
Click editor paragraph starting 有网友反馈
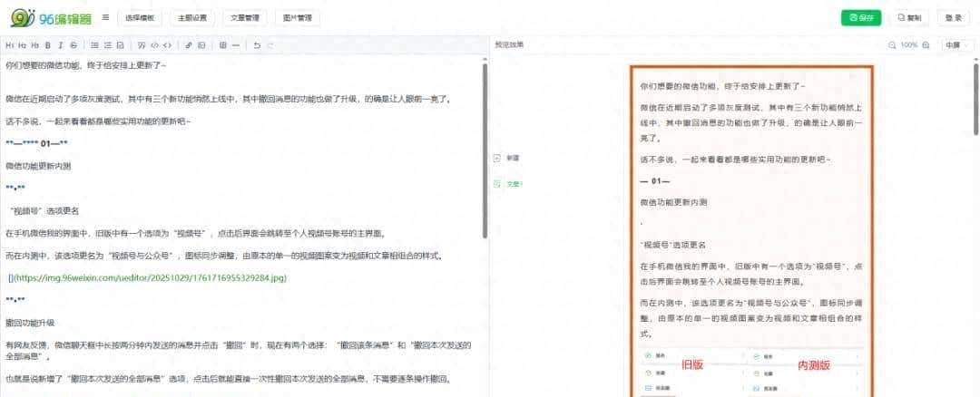pyautogui.click(x=238, y=351)
